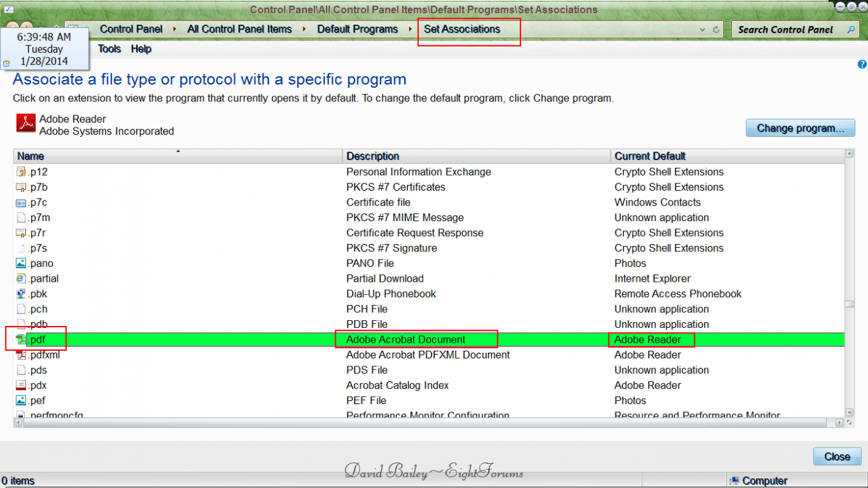Go to All Control Panel Items breadcrumb

pyautogui.click(x=239, y=29)
